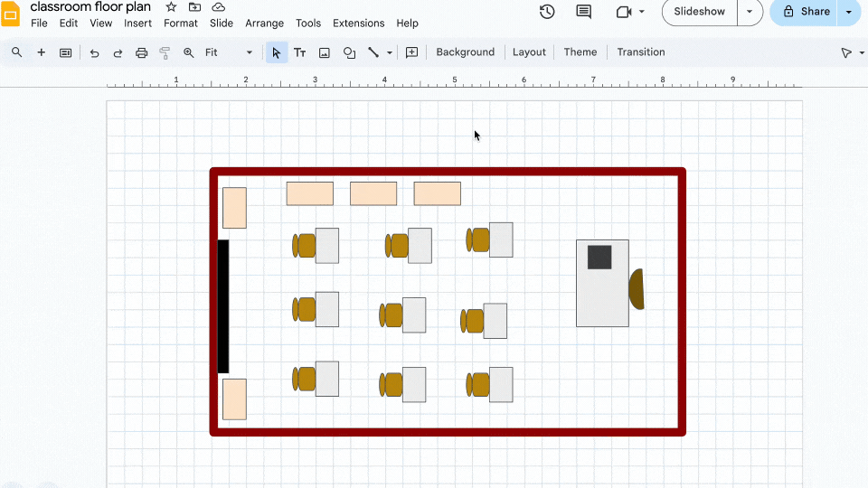The image size is (868, 488).
Task: Click the Redo icon in the toolbar
Action: coord(118,52)
